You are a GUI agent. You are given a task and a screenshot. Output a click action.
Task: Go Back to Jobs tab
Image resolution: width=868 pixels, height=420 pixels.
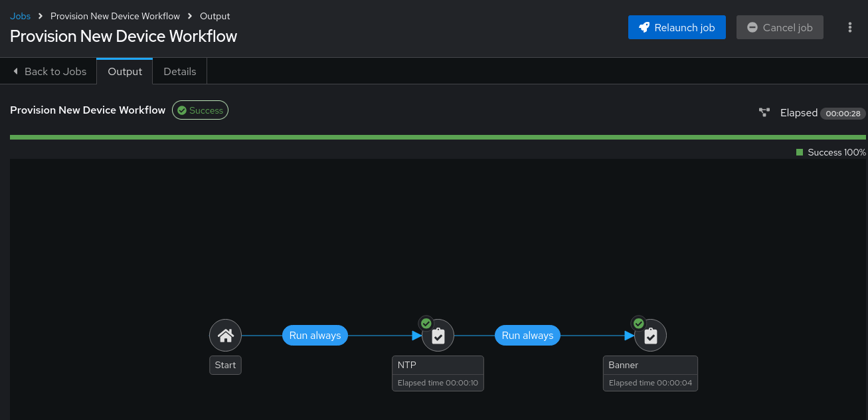[x=48, y=71]
